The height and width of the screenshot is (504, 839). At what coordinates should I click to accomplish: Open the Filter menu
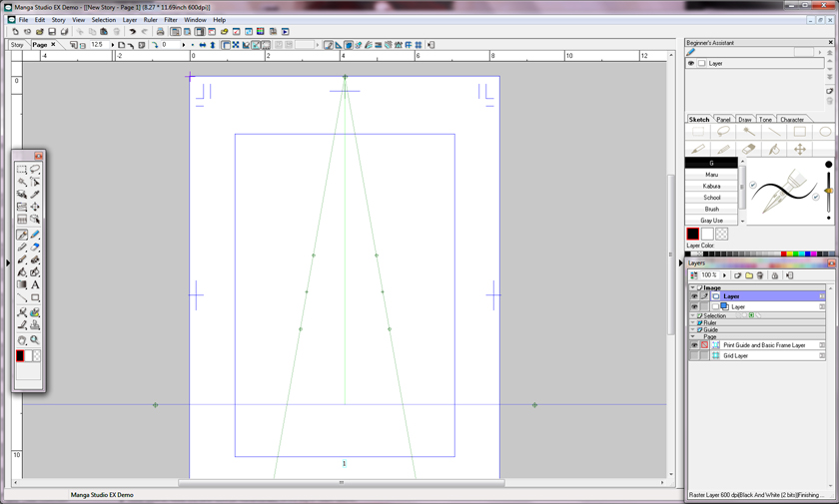(x=171, y=20)
